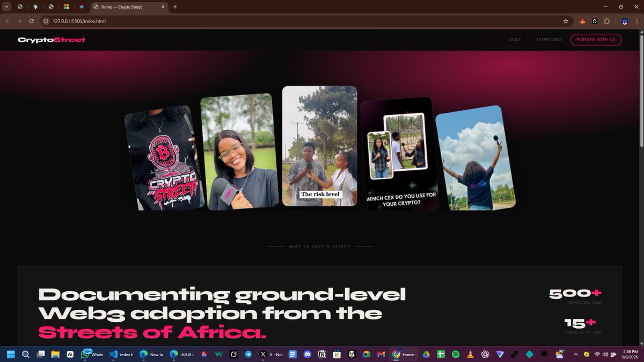Show hidden system tray icons chevron
The height and width of the screenshot is (362, 644).
[x=576, y=354]
